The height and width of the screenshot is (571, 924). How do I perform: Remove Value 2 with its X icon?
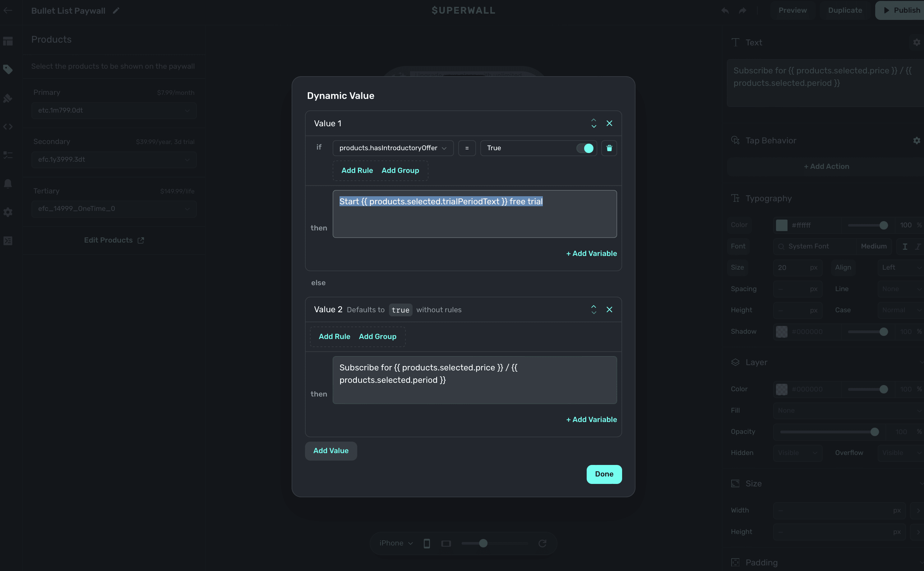click(609, 310)
